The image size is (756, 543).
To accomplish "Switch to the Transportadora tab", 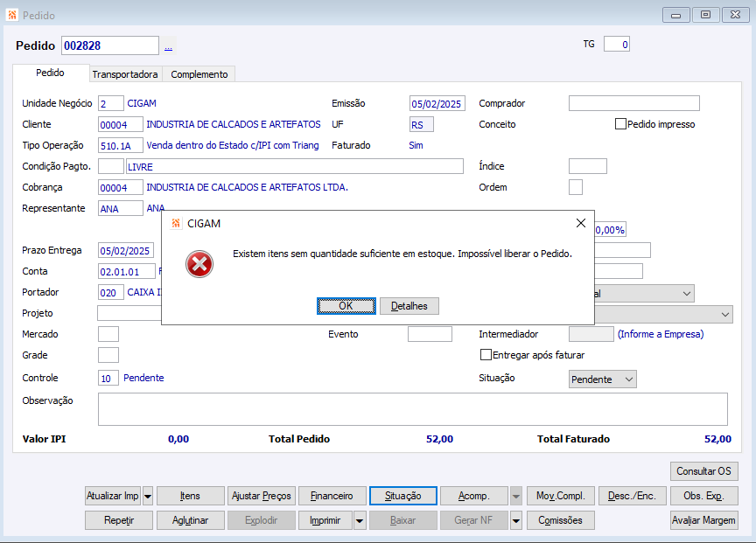I will [125, 74].
